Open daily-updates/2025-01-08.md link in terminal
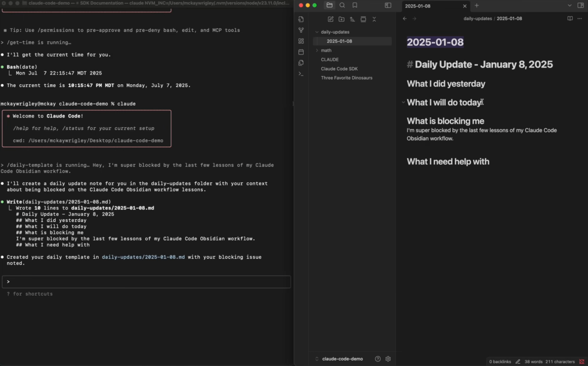 [x=143, y=257]
